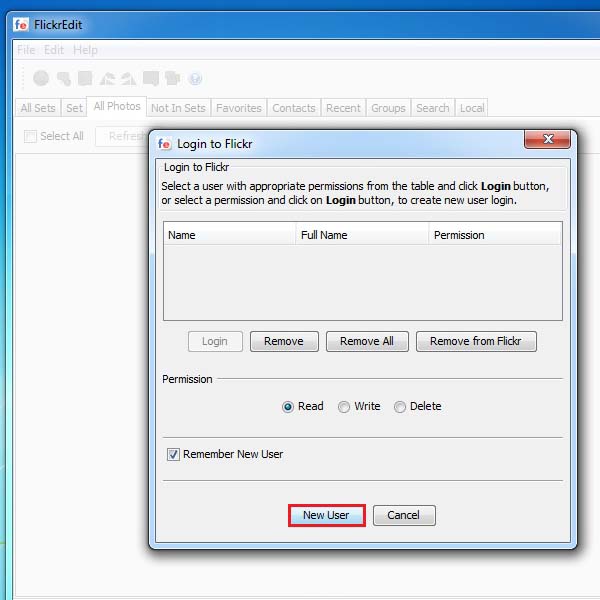Switch to the Contacts tab
The width and height of the screenshot is (600, 600).
294,108
